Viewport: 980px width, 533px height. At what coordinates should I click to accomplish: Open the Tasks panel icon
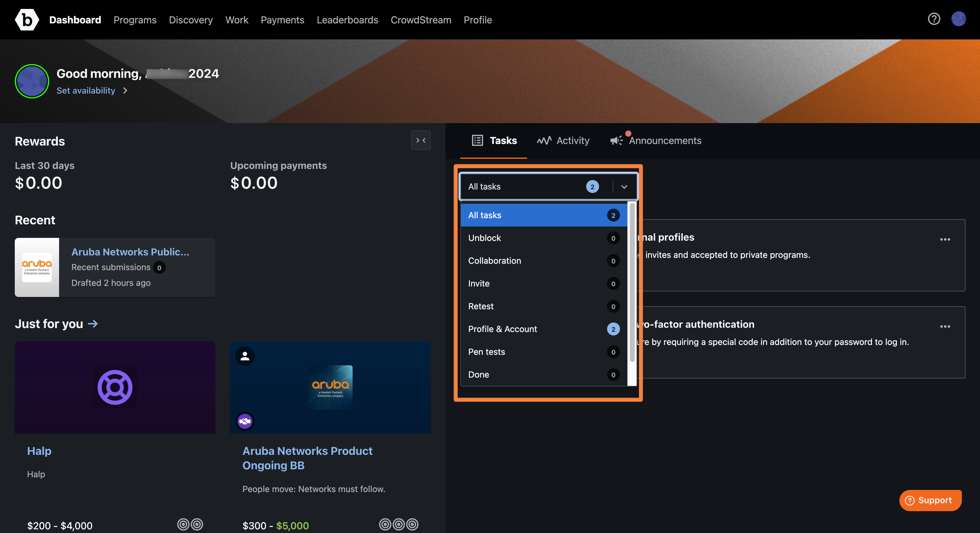click(477, 140)
